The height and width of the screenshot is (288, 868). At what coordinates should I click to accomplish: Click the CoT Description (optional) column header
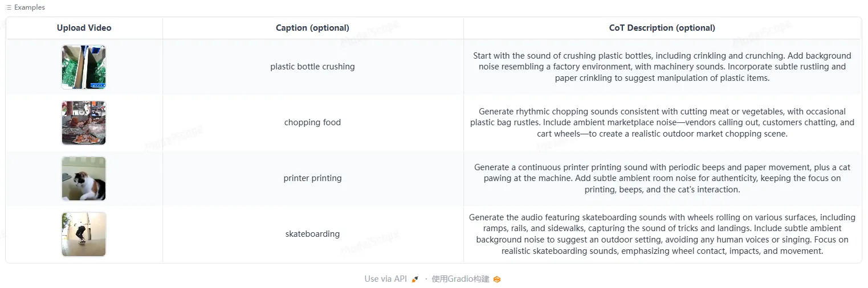click(x=662, y=28)
